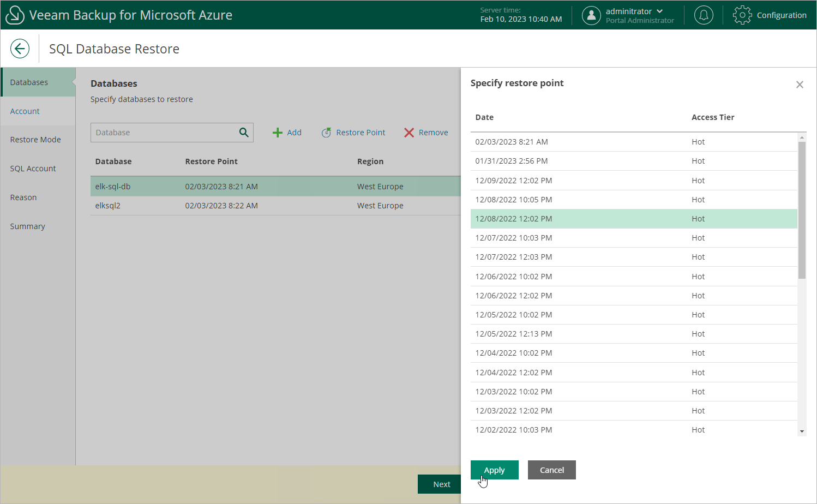Screen dimensions: 817x504
Task: Click the restore point list scrollbar thumb
Action: pyautogui.click(x=802, y=210)
